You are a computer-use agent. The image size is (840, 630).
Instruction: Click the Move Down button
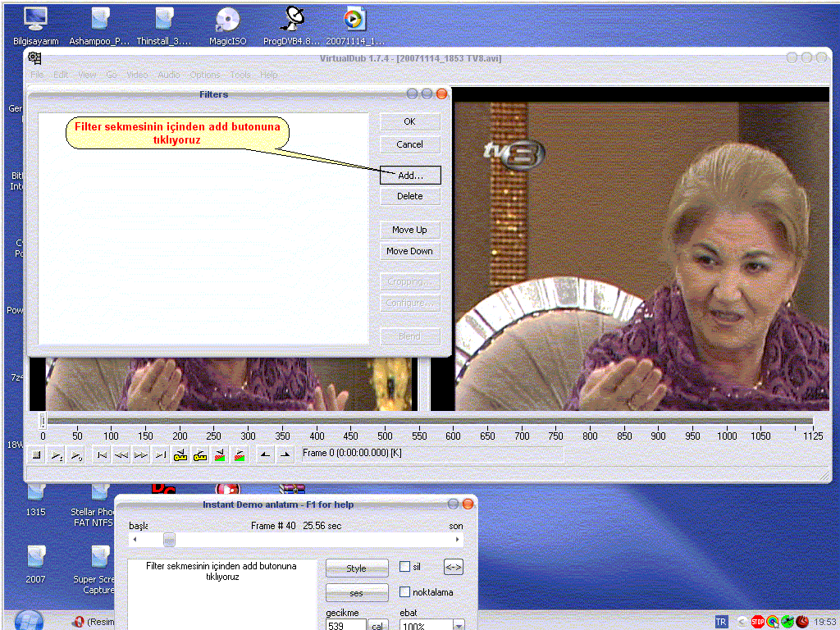[410, 251]
